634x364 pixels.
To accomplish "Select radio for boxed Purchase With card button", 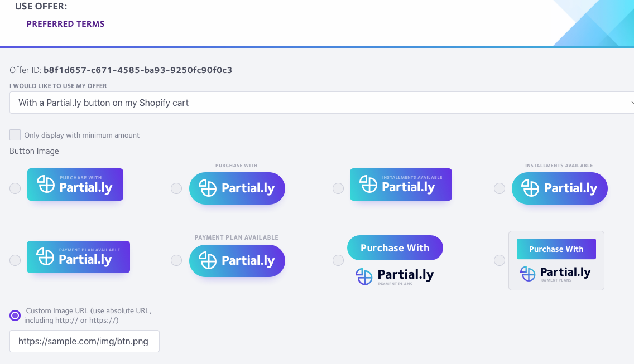I will 499,260.
